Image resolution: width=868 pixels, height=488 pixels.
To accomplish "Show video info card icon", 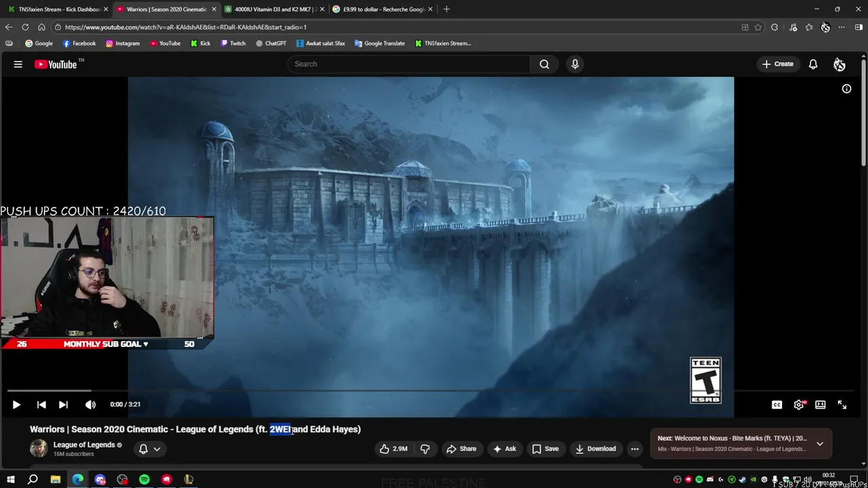I will (x=846, y=89).
